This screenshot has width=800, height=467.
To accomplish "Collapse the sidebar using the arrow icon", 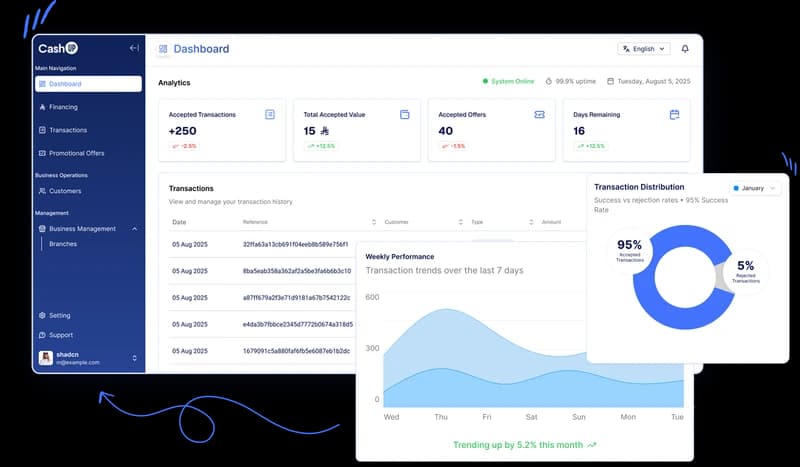I will (134, 48).
